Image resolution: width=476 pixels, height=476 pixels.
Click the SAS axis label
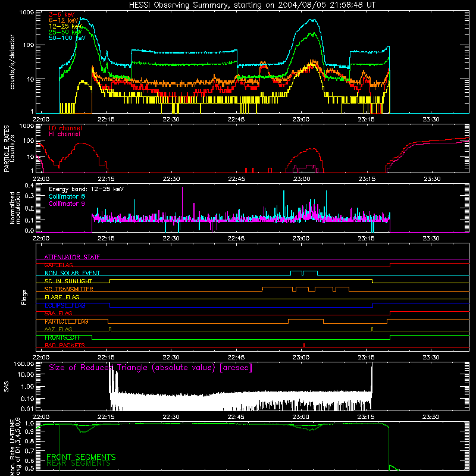coord(6,387)
